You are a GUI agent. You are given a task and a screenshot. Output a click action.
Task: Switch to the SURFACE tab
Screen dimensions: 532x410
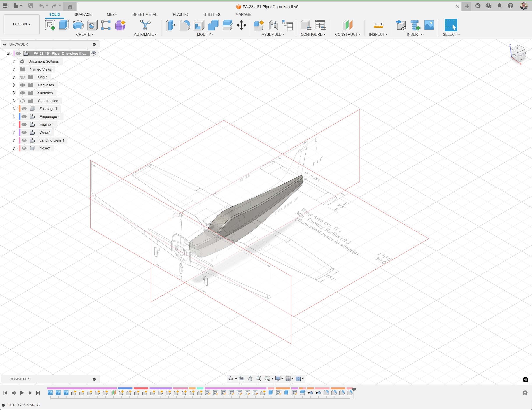(x=83, y=14)
